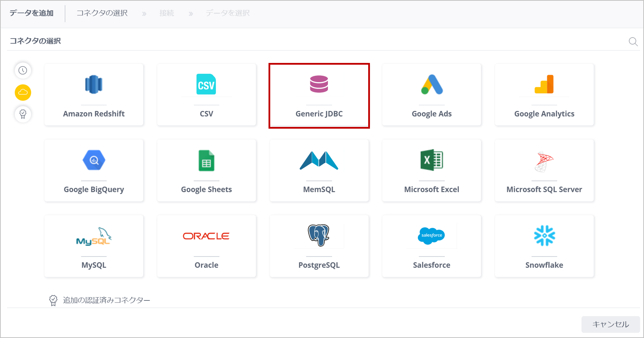Open the Microsoft Excel connector

(431, 170)
